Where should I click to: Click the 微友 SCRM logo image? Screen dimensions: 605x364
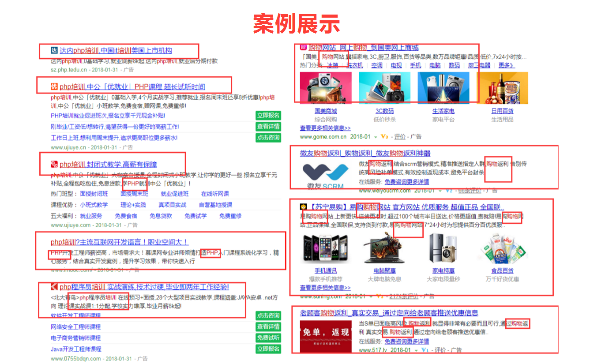pos(326,176)
